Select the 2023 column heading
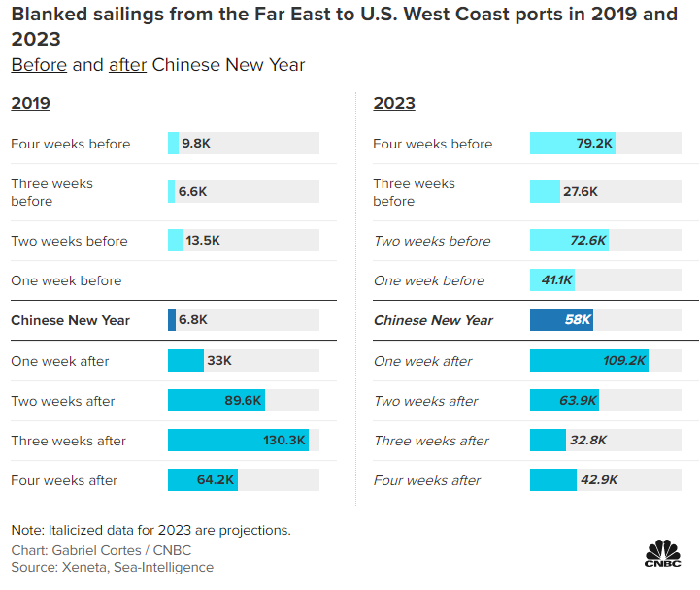The image size is (700, 590). (394, 103)
